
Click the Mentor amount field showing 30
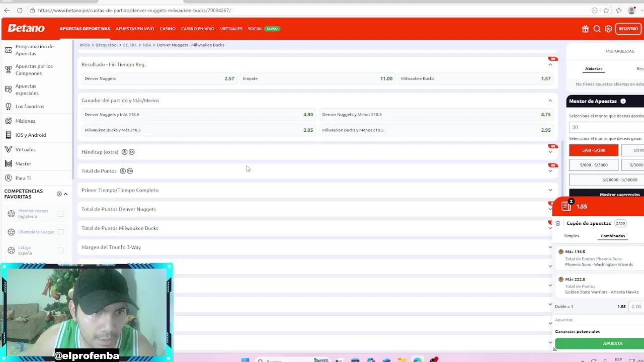(x=607, y=127)
